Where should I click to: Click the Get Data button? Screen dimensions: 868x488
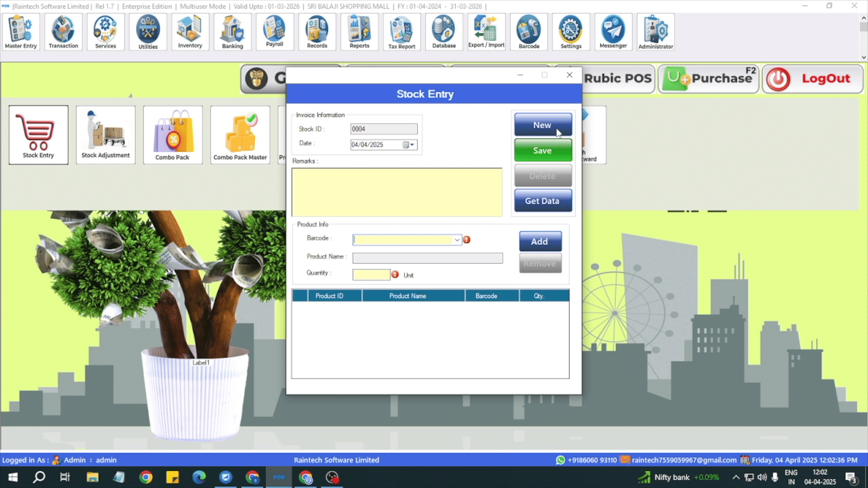(542, 201)
